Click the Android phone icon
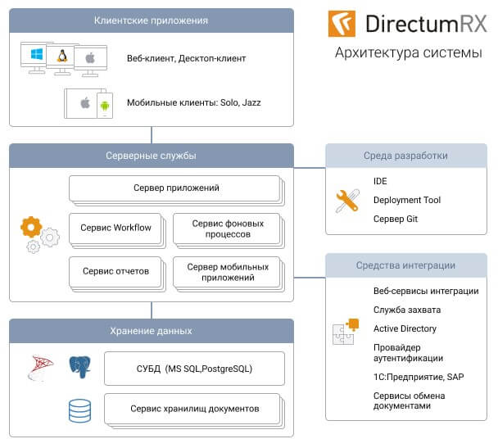The image size is (498, 448). pyautogui.click(x=105, y=105)
